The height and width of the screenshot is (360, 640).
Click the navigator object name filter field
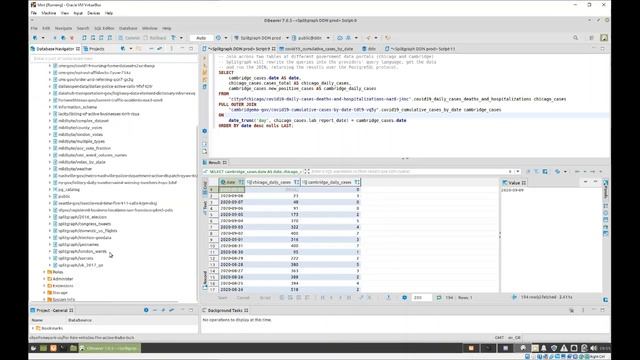click(x=114, y=58)
